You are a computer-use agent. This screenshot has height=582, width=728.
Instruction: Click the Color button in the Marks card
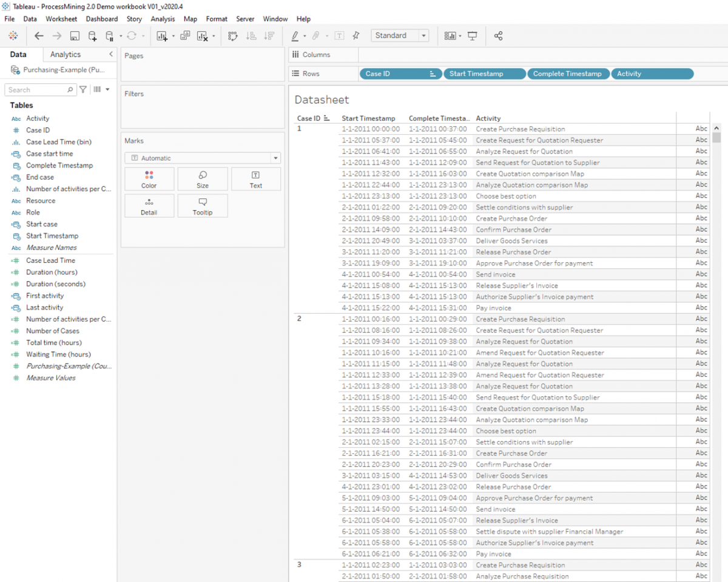click(149, 178)
